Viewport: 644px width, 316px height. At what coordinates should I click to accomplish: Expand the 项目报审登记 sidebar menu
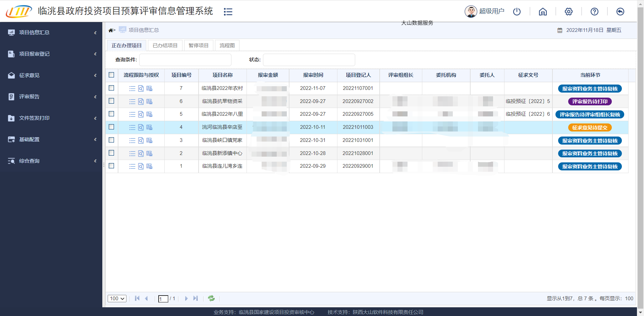point(51,54)
